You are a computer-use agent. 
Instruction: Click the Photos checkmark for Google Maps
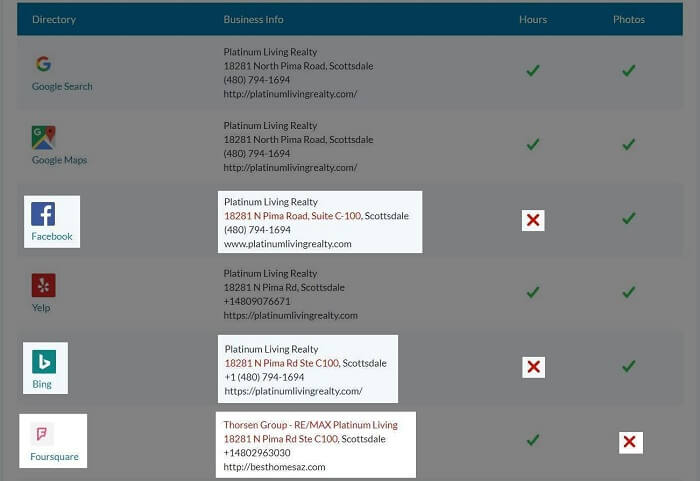click(x=629, y=144)
